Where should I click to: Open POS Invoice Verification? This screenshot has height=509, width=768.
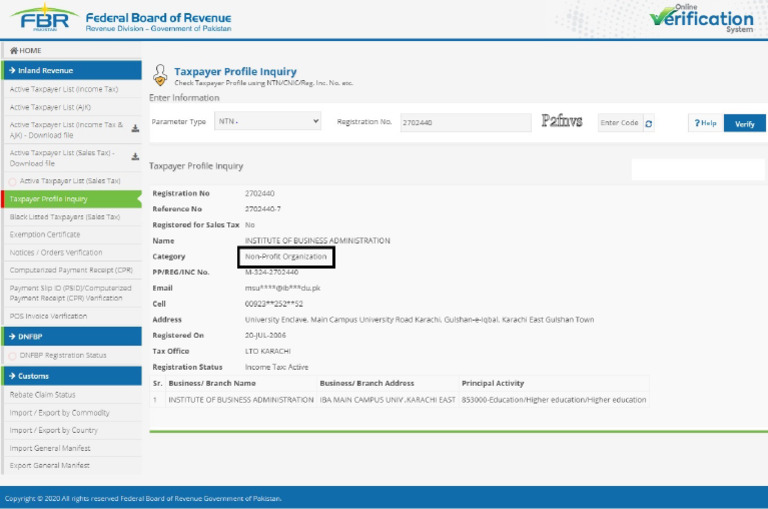[x=48, y=316]
